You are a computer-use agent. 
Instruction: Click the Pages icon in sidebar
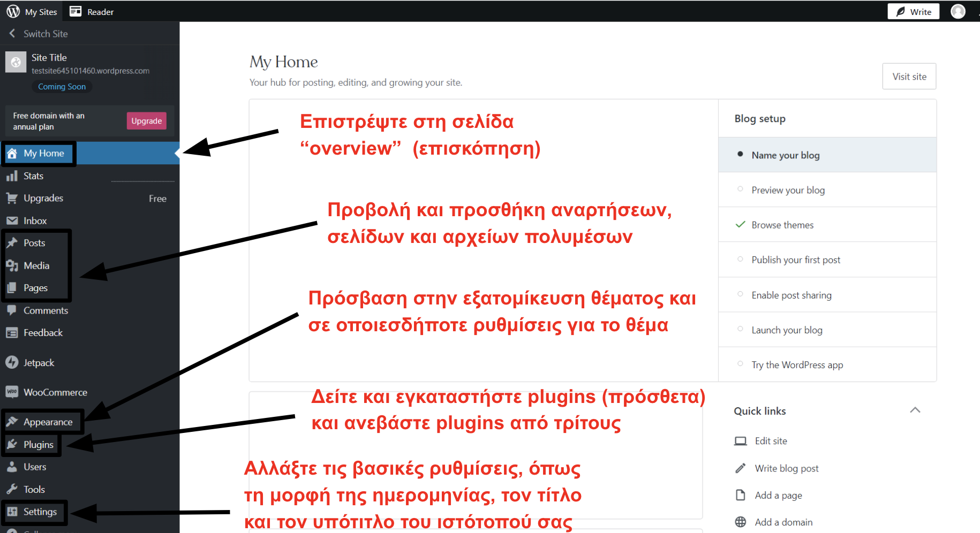[12, 288]
